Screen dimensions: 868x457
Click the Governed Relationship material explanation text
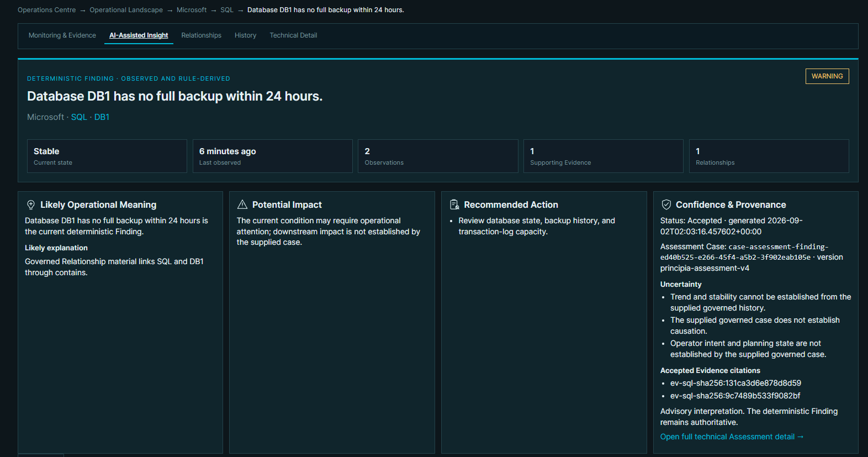114,267
